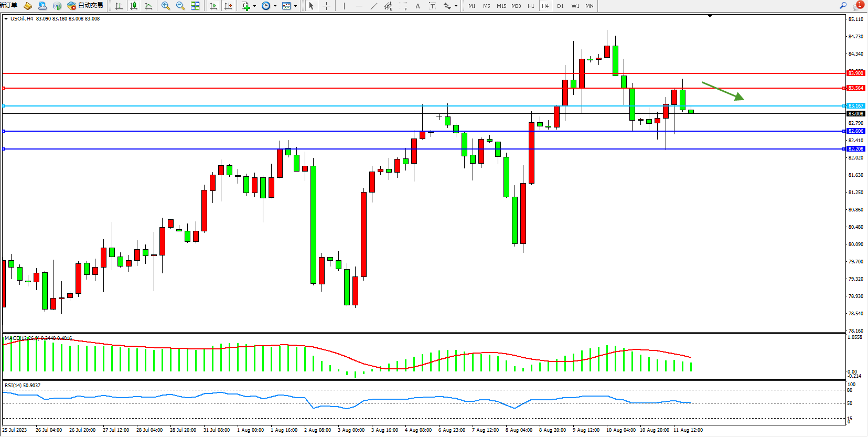
Task: Switch to the M15 timeframe
Action: (501, 6)
